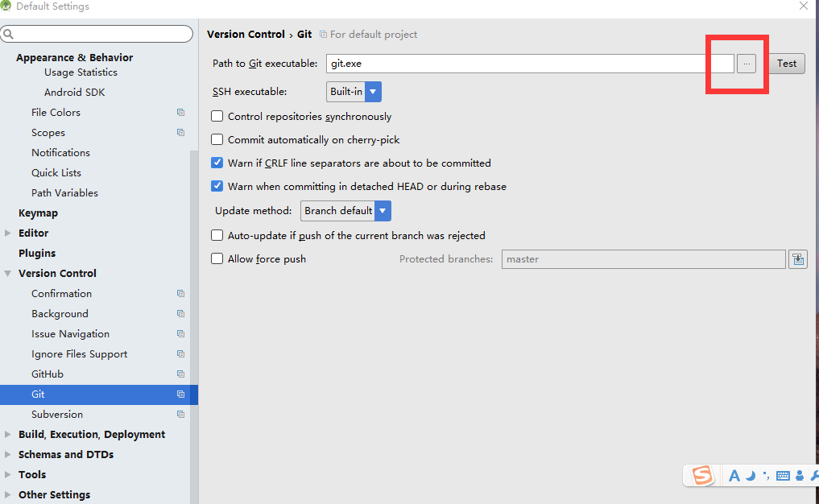Uncheck the detached HEAD or rebase warning
Screen dimensions: 819x504
point(217,187)
